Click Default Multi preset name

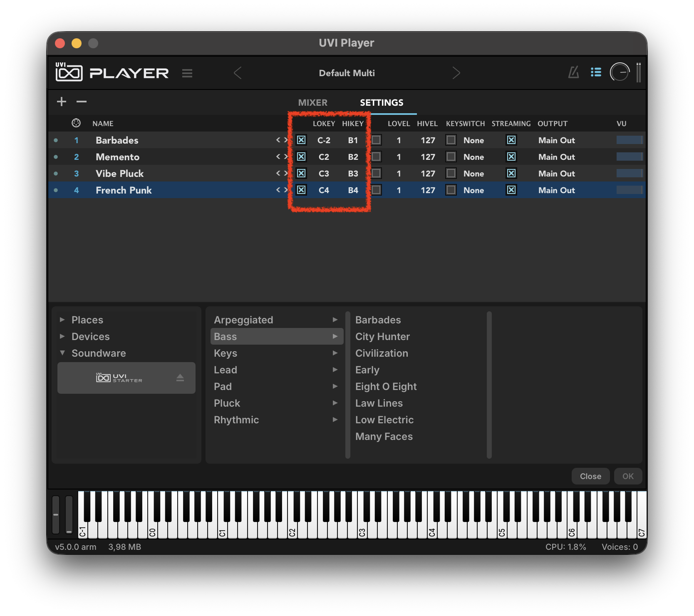347,73
